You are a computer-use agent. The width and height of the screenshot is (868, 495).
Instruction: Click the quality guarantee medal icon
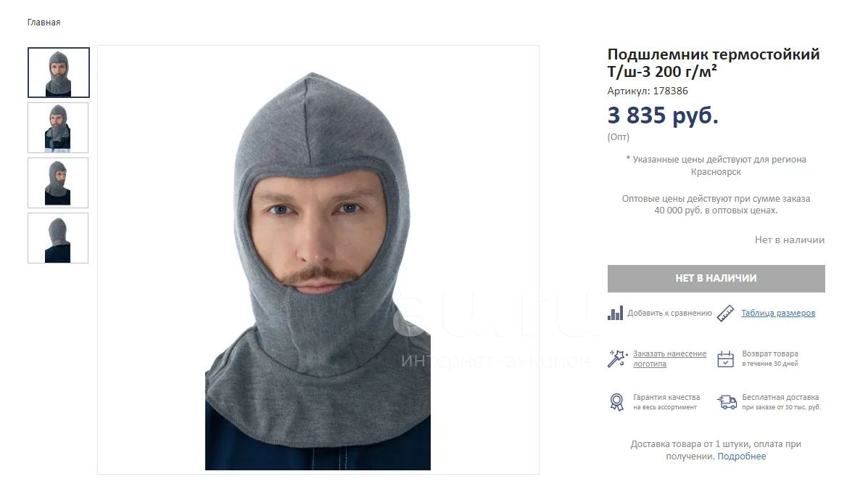coord(616,402)
